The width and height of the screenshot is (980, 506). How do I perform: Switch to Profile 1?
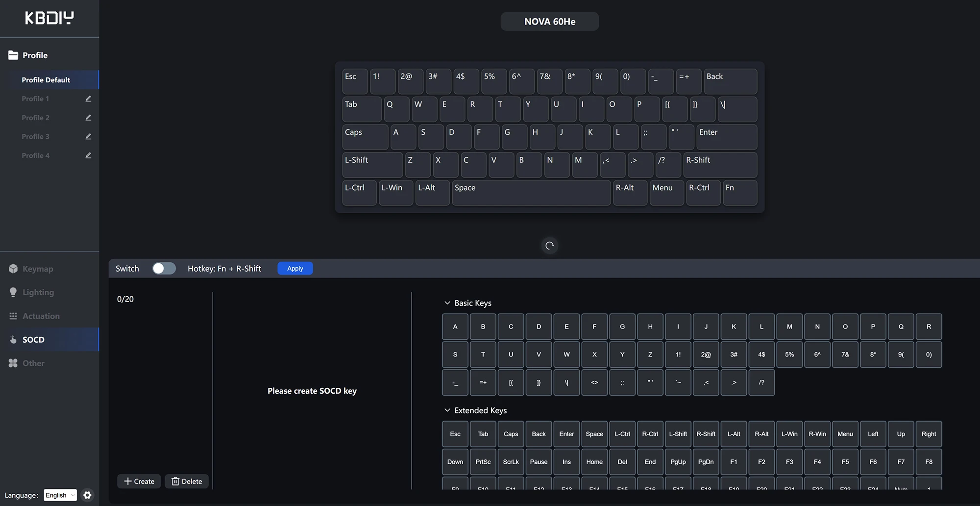click(35, 99)
